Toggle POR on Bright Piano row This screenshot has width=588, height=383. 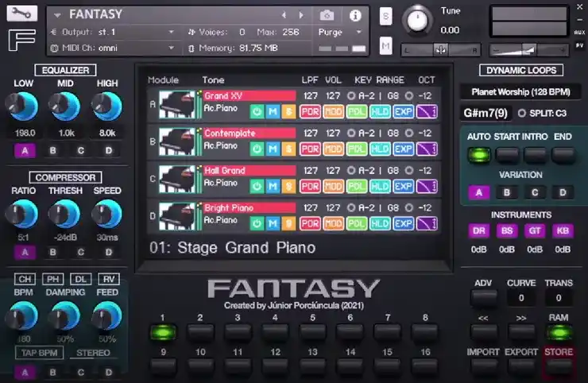point(310,223)
